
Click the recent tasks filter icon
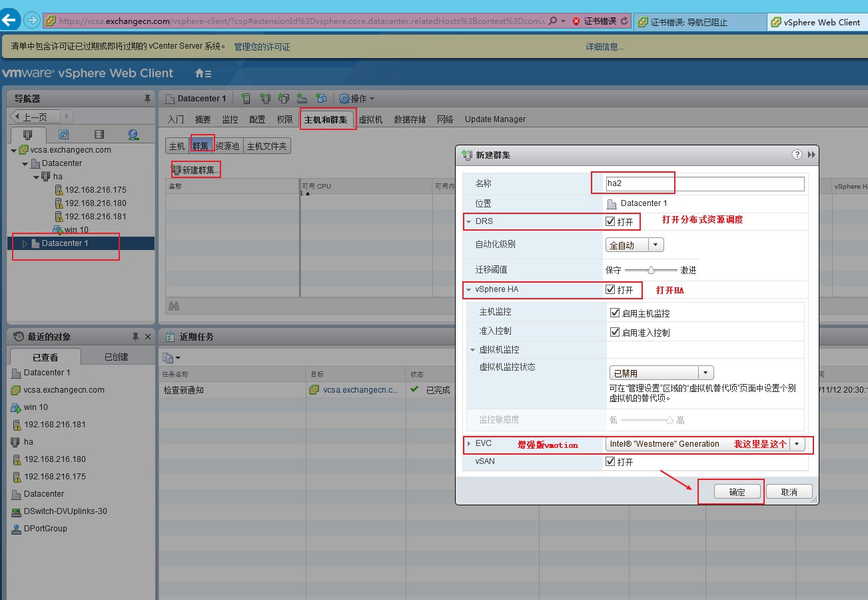171,357
